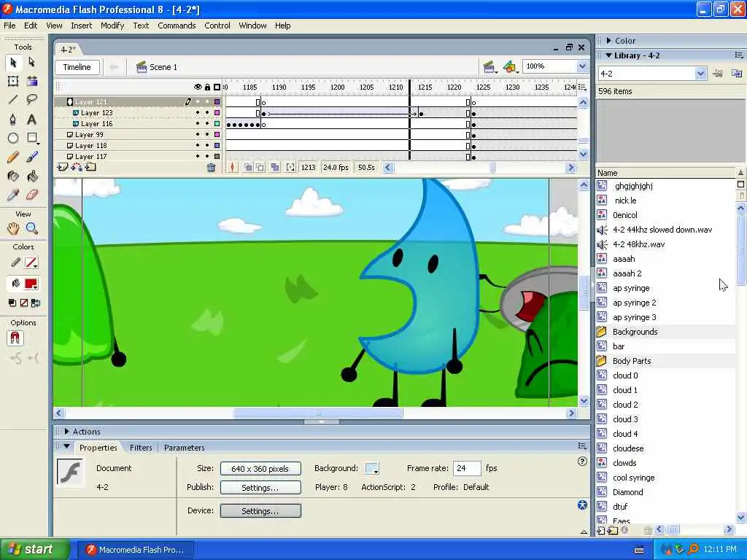This screenshot has width=747, height=560.
Task: Open the Modify menu
Action: click(112, 26)
